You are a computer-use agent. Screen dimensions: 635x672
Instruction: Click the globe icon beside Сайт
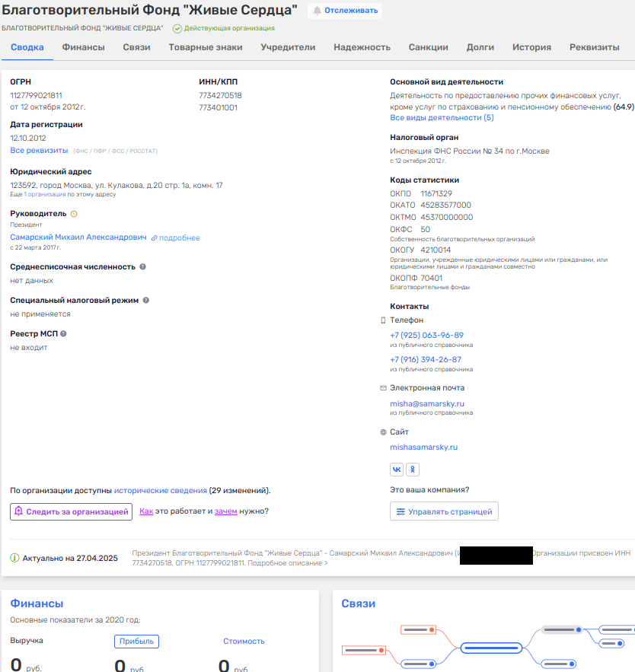pyautogui.click(x=383, y=432)
